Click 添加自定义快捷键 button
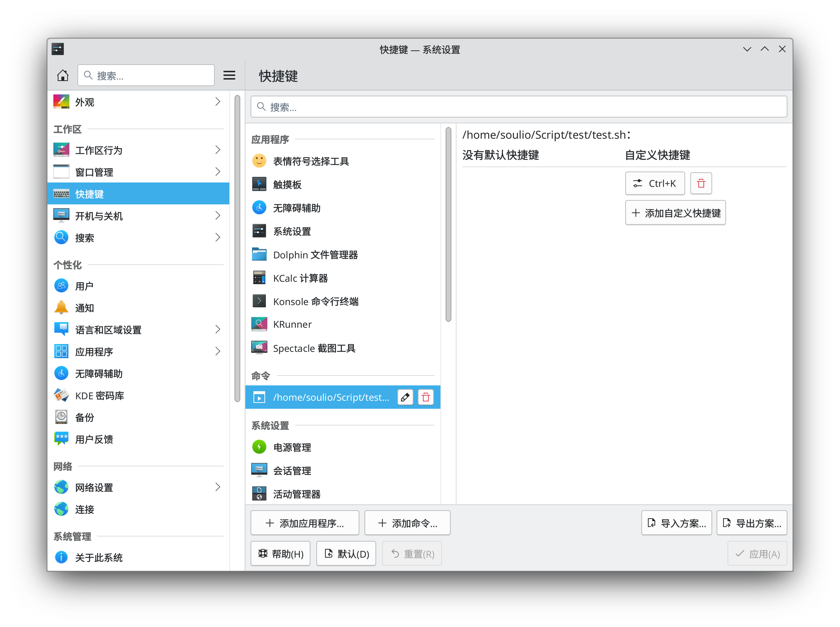 [x=675, y=213]
